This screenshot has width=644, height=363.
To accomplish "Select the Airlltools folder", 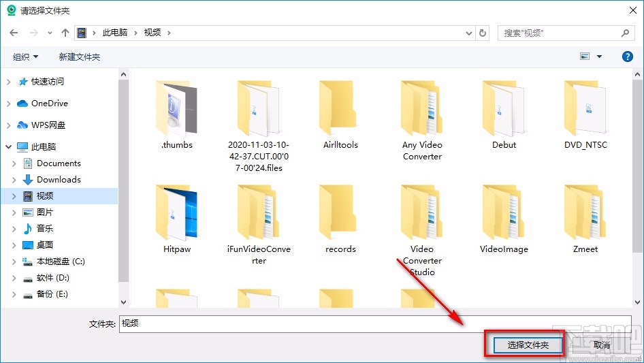I will 340,115.
